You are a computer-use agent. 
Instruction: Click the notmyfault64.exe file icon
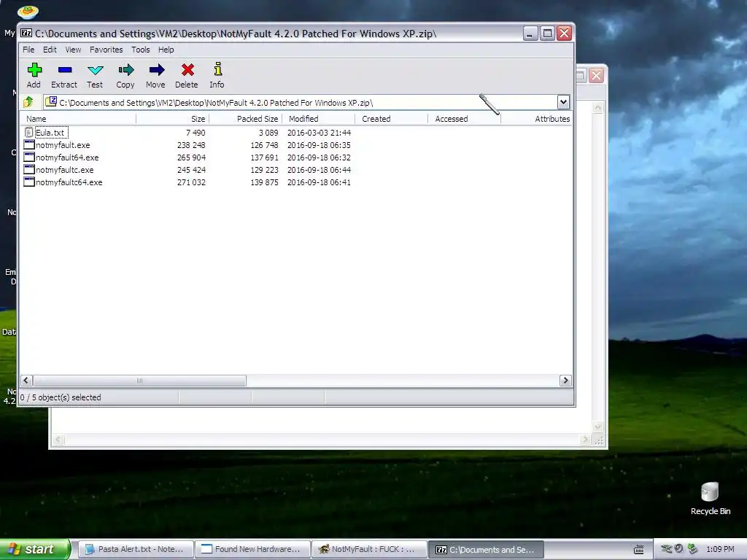[29, 157]
